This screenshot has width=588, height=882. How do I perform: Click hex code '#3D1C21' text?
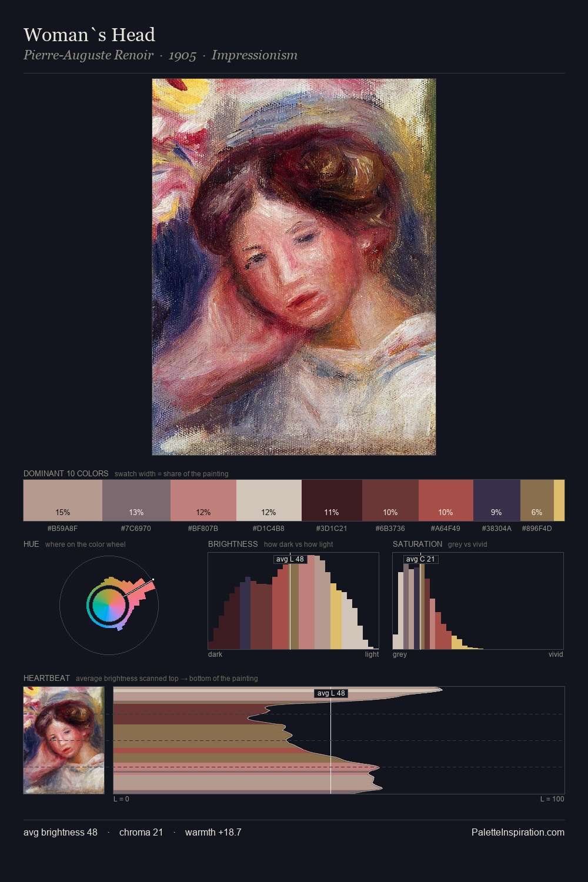click(332, 529)
